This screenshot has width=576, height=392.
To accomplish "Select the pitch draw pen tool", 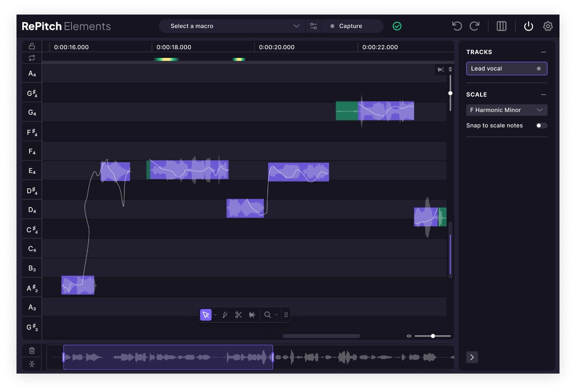I will (225, 315).
